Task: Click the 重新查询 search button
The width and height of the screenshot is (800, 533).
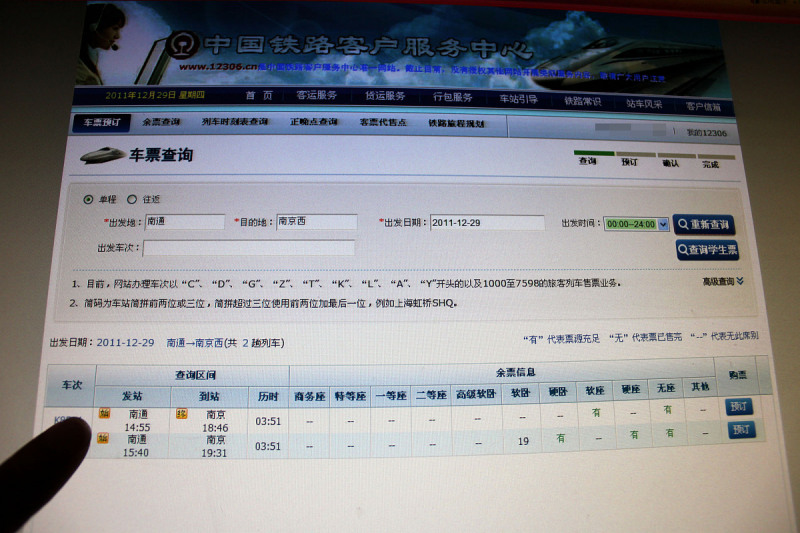Action: [704, 224]
